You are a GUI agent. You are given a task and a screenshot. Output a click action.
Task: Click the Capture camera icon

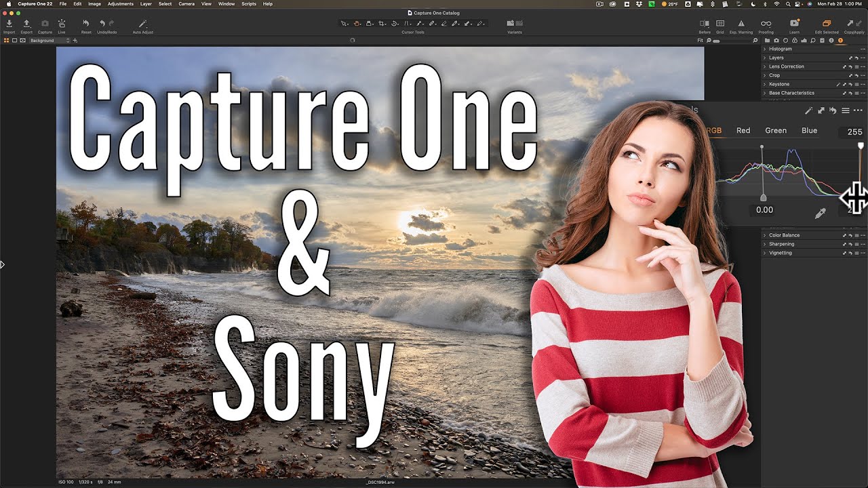(x=45, y=24)
